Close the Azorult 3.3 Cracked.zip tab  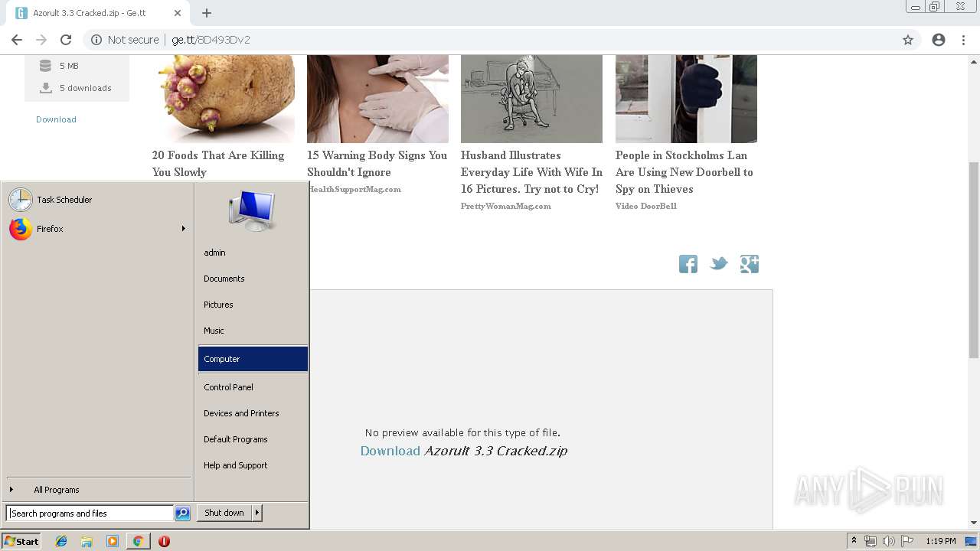point(178,13)
